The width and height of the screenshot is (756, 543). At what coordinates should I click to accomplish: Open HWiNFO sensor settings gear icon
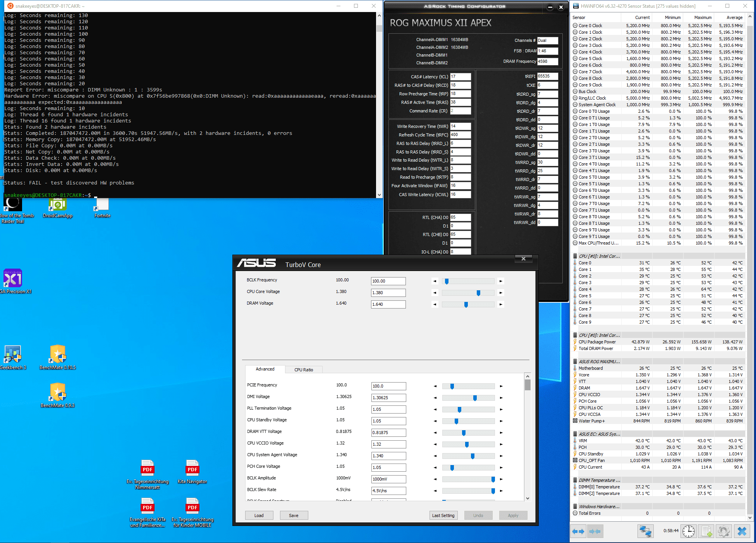pyautogui.click(x=723, y=531)
